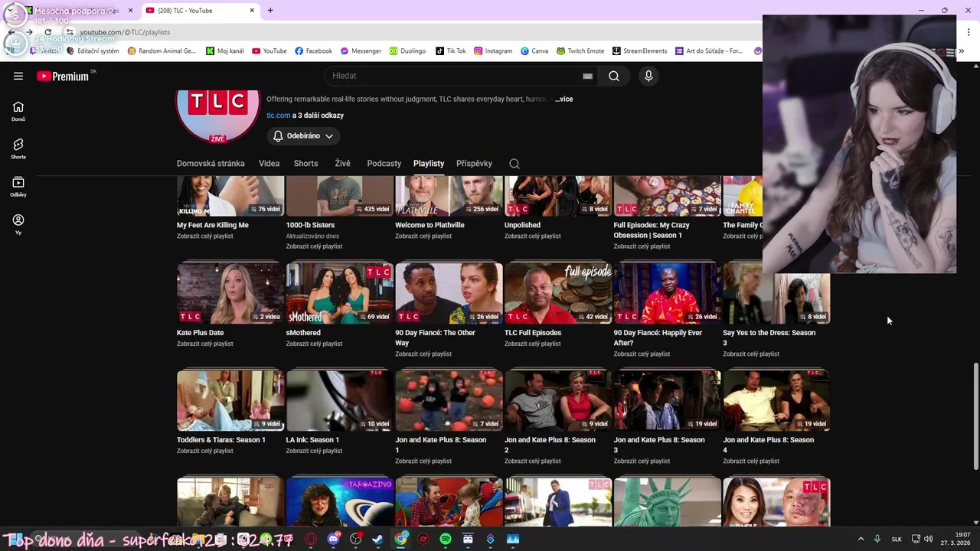
Task: Open the TLC Full Episodes playlist thumbnail
Action: (x=558, y=293)
